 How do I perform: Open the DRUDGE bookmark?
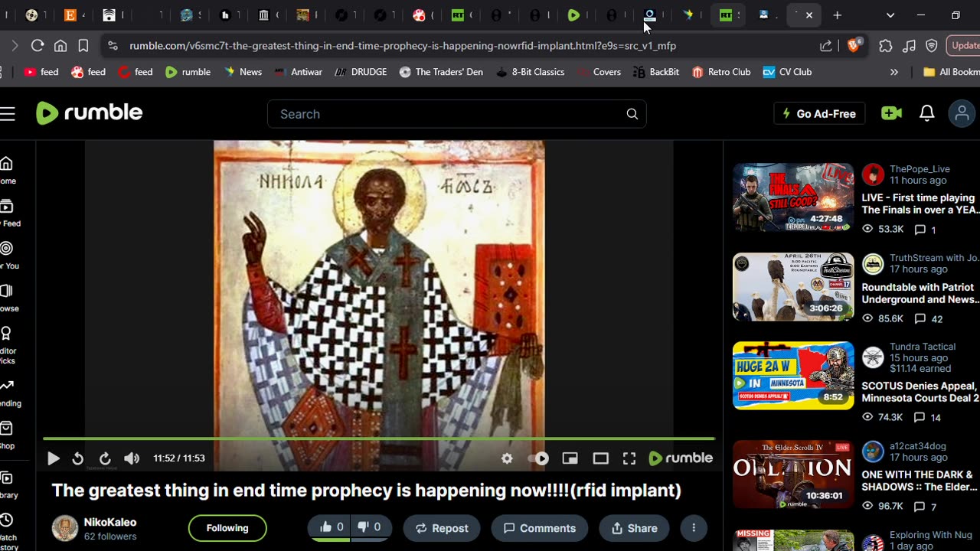coord(361,72)
